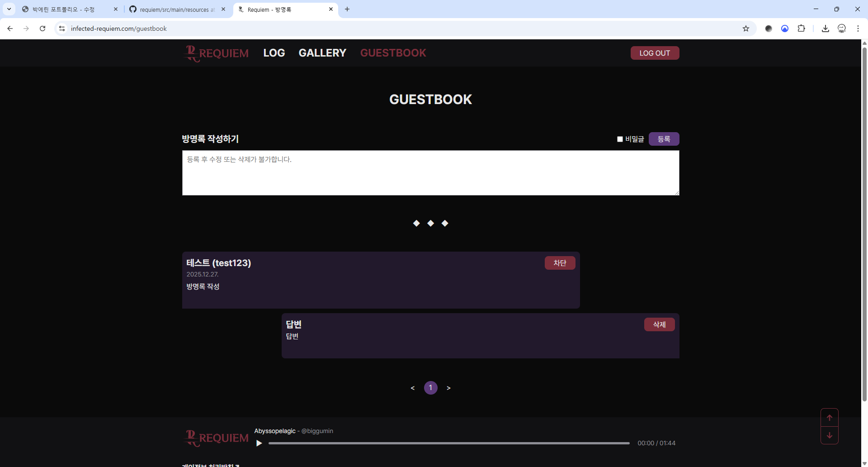Open the LOG menu item
868x467 pixels.
tap(274, 53)
